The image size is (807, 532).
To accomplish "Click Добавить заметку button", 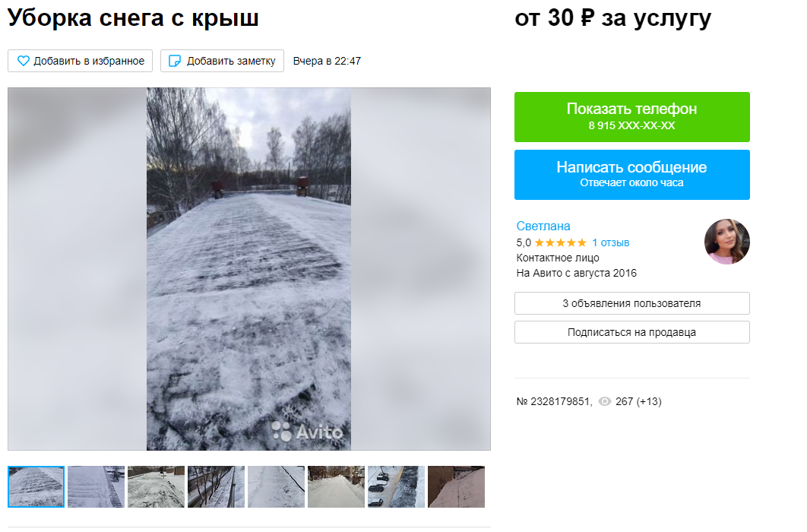I will click(223, 61).
